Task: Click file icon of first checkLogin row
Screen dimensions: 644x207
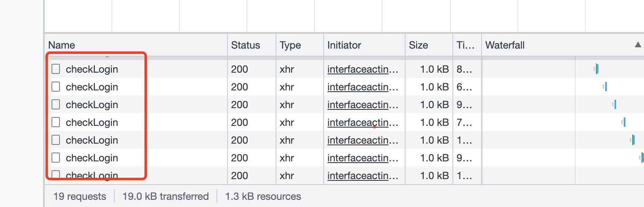Action: 56,69
